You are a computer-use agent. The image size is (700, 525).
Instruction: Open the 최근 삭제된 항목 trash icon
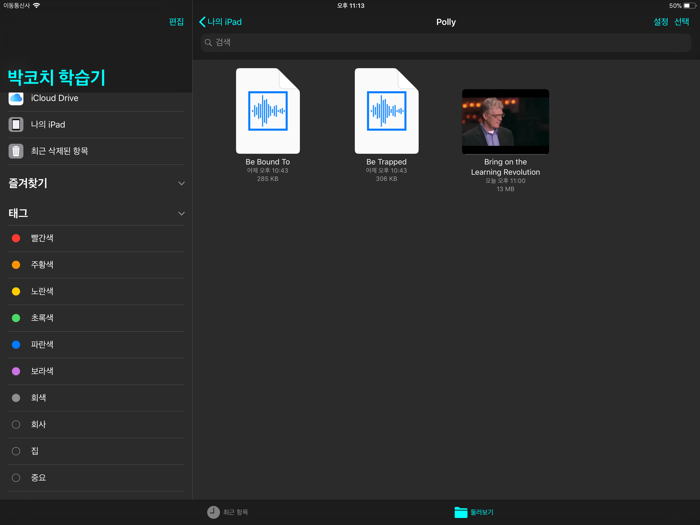pyautogui.click(x=16, y=151)
